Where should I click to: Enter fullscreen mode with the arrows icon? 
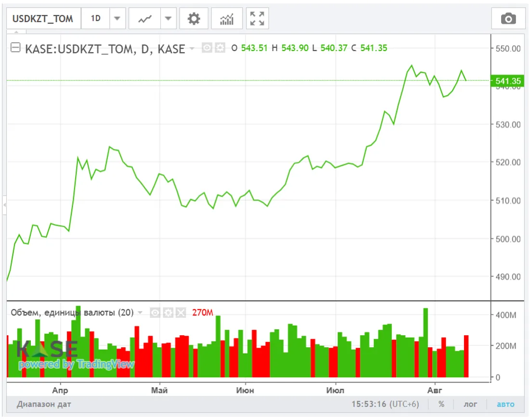[x=257, y=19]
